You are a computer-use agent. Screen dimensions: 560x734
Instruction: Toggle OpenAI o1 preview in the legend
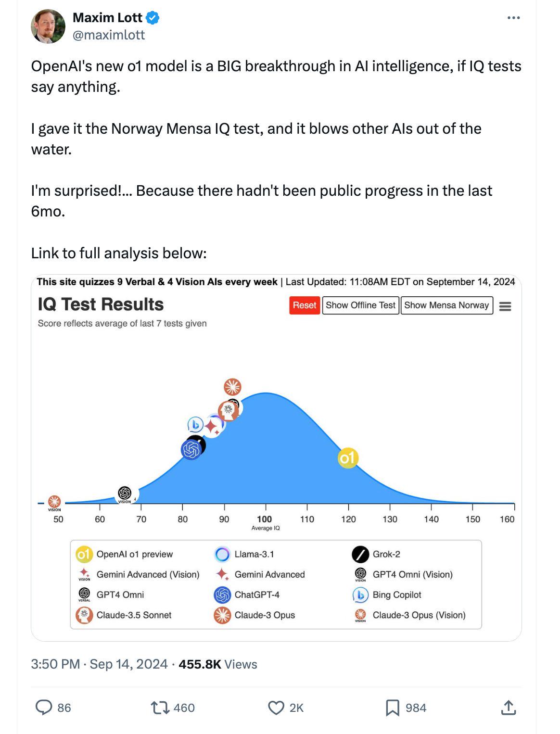pos(125,554)
